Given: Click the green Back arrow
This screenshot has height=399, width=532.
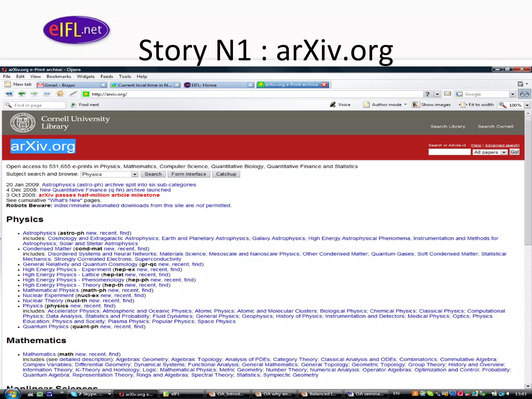Looking at the screenshot, I should [x=22, y=94].
